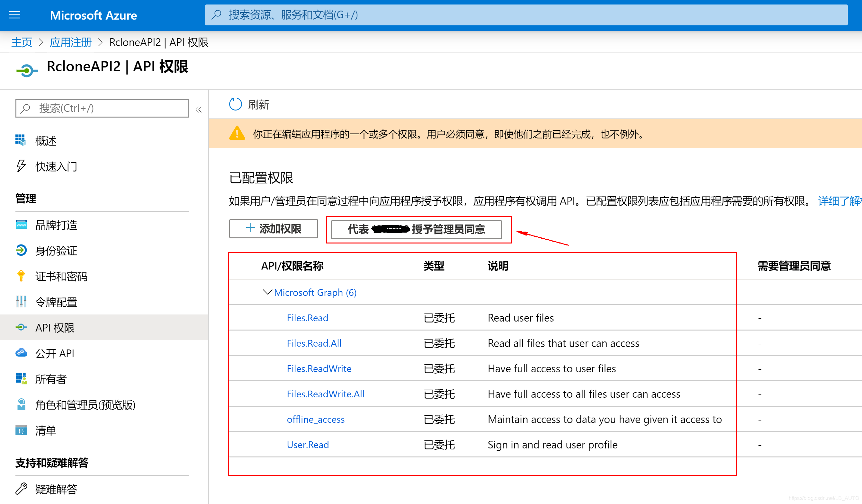Click the 添加权限 button

pyautogui.click(x=273, y=228)
